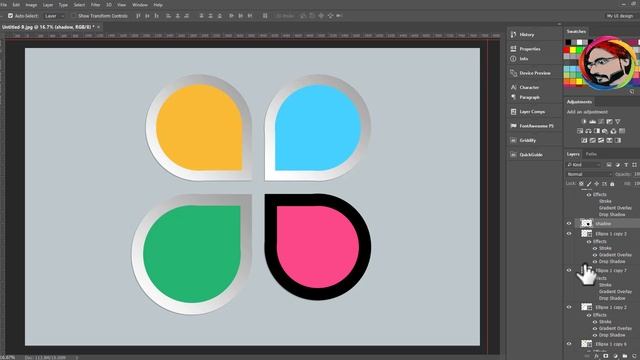This screenshot has height=360, width=640.
Task: Expand the collapsed panel dock arrow
Action: click(559, 24)
